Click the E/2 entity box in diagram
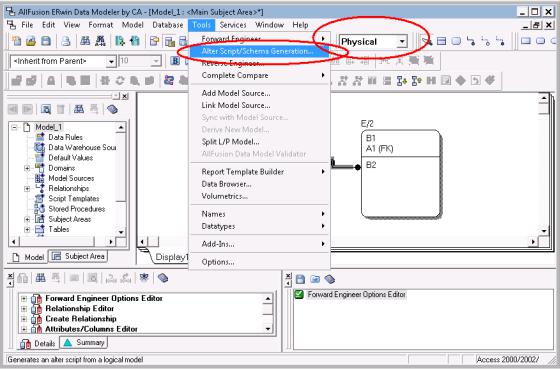This screenshot has width=560, height=369. 400,174
